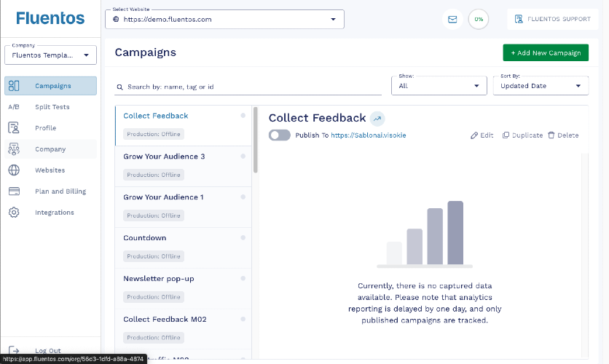The height and width of the screenshot is (364, 609).
Task: Click Edit campaign label
Action: [x=487, y=135]
